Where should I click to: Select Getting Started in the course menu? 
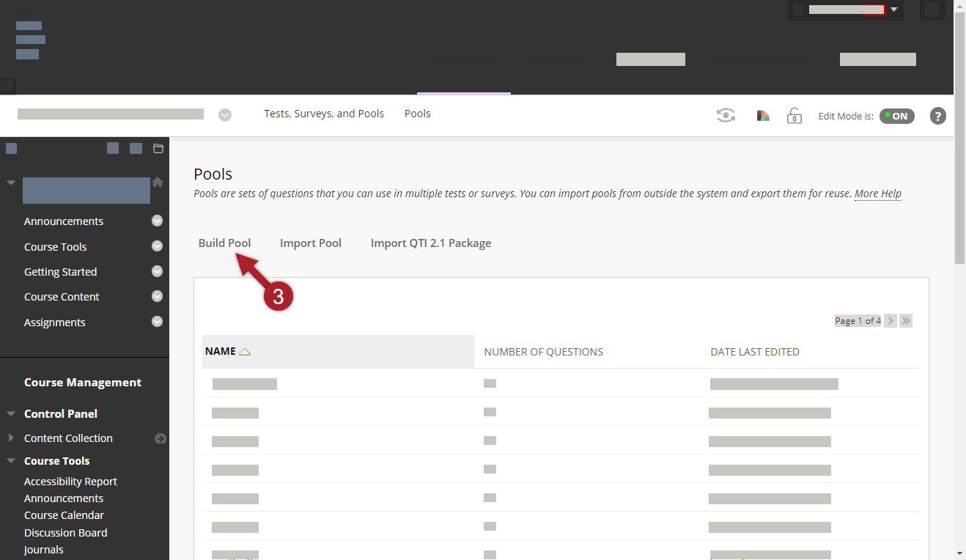[60, 271]
